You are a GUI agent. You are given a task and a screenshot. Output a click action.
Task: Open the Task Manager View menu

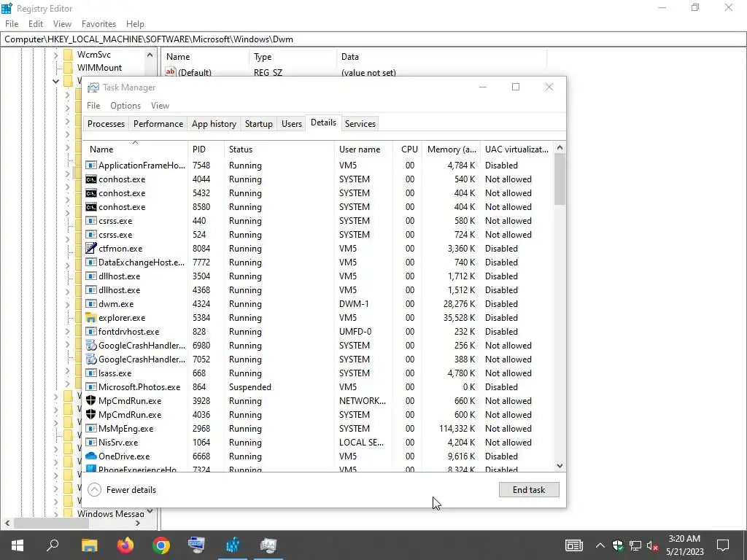click(160, 105)
